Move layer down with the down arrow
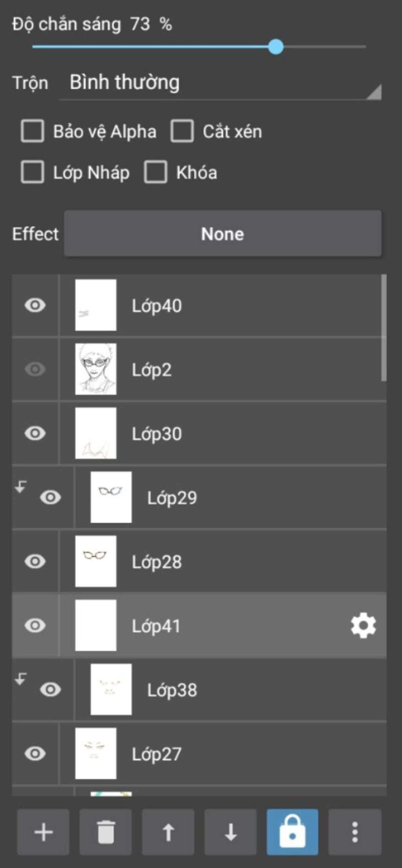The height and width of the screenshot is (868, 402). 230,832
